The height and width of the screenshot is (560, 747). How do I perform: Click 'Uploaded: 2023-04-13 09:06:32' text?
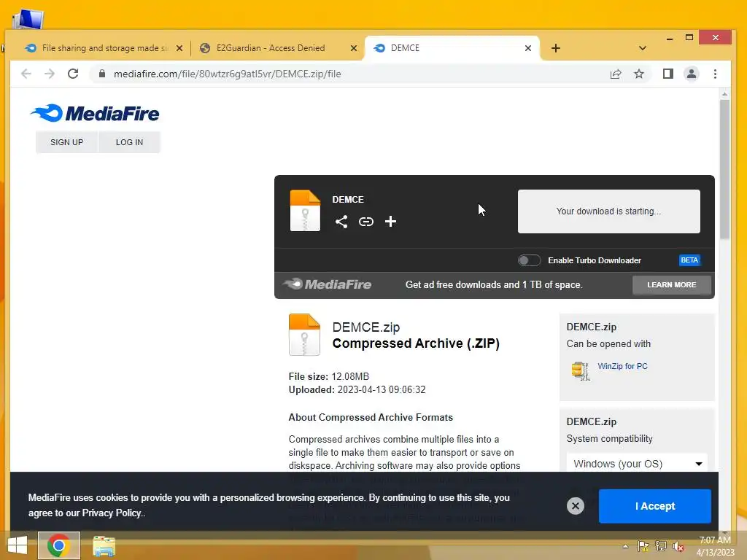point(357,389)
